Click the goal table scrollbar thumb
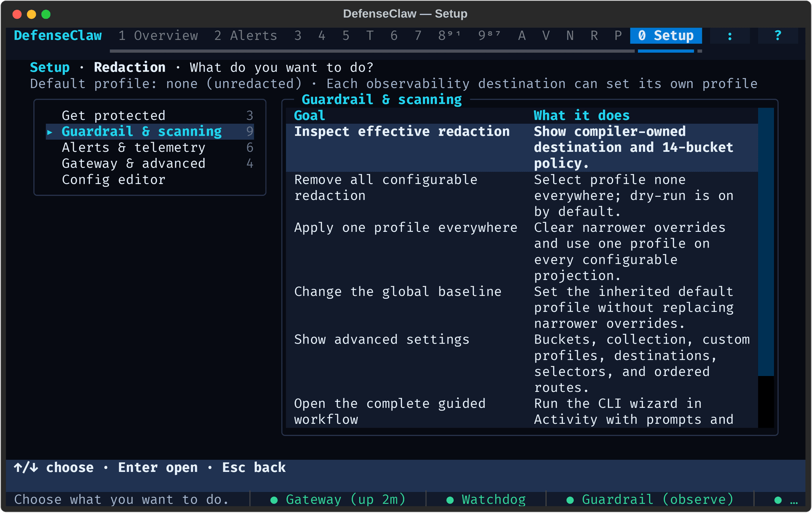812x513 pixels. (766, 242)
